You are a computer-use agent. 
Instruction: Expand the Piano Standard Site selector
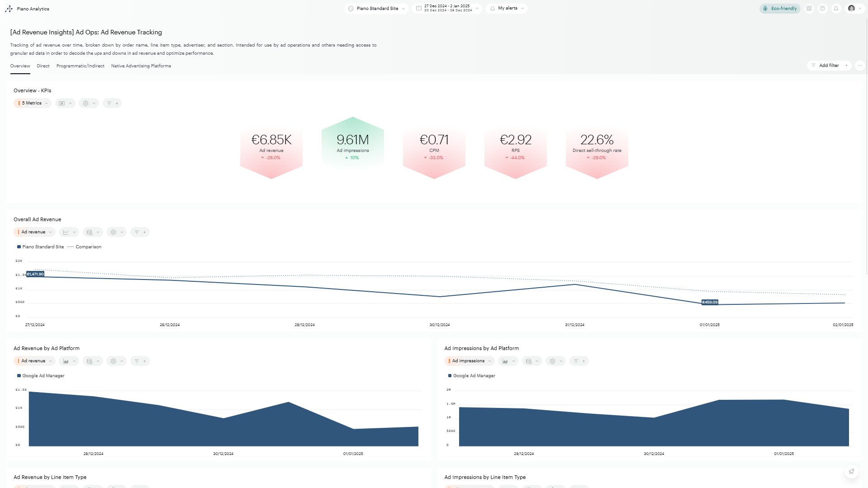tap(376, 9)
